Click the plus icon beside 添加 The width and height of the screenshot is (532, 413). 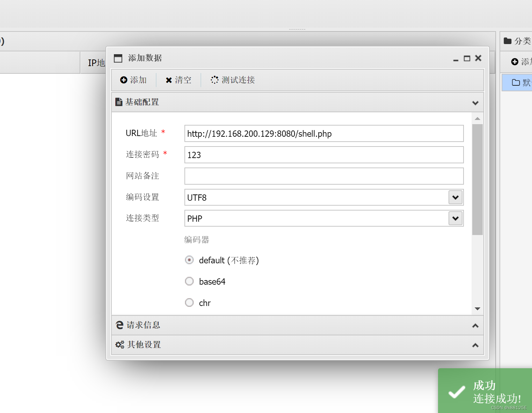tap(124, 80)
